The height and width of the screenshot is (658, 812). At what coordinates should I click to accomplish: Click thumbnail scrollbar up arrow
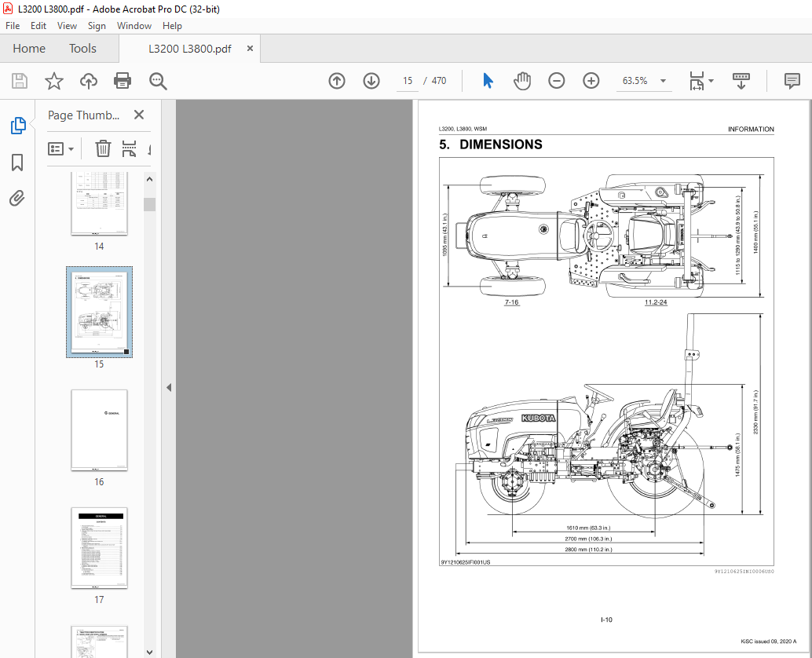[150, 179]
